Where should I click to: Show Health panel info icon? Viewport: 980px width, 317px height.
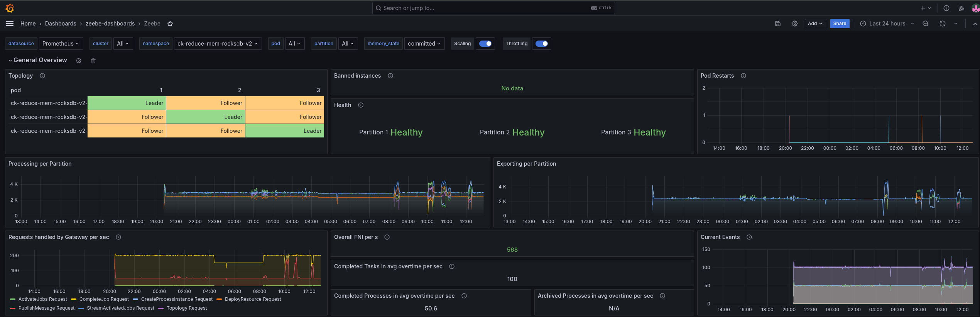click(361, 105)
